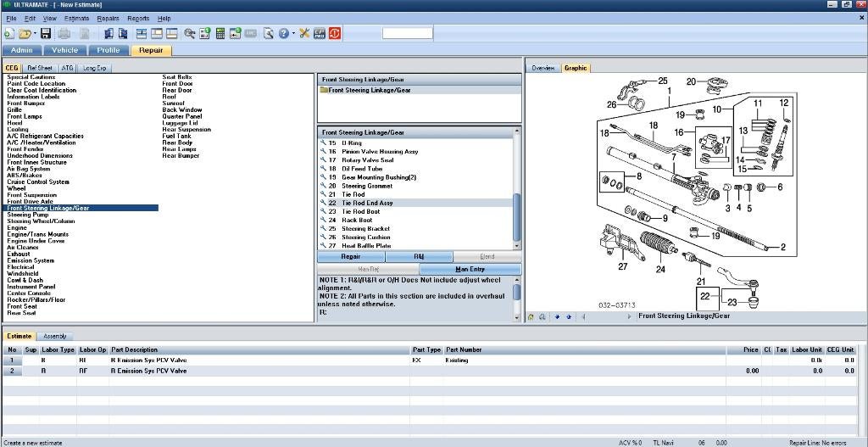Click the graphic home icon below the diagram
Image resolution: width=868 pixels, height=447 pixels.
[x=531, y=317]
